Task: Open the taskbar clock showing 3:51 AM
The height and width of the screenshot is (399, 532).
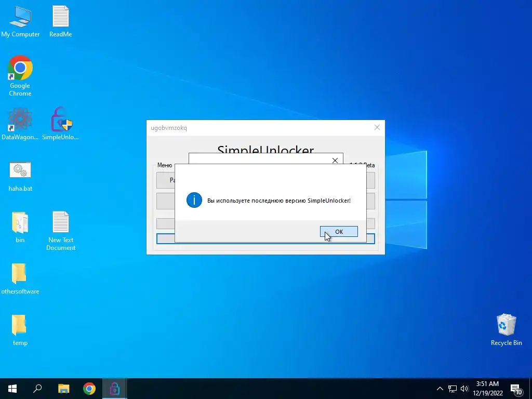Action: tap(487, 389)
